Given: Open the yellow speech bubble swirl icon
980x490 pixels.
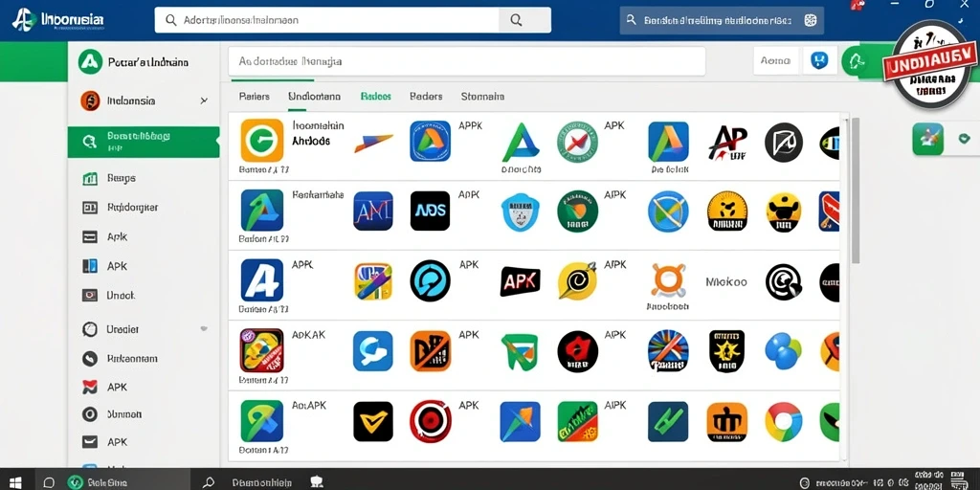Looking at the screenshot, I should tap(577, 281).
